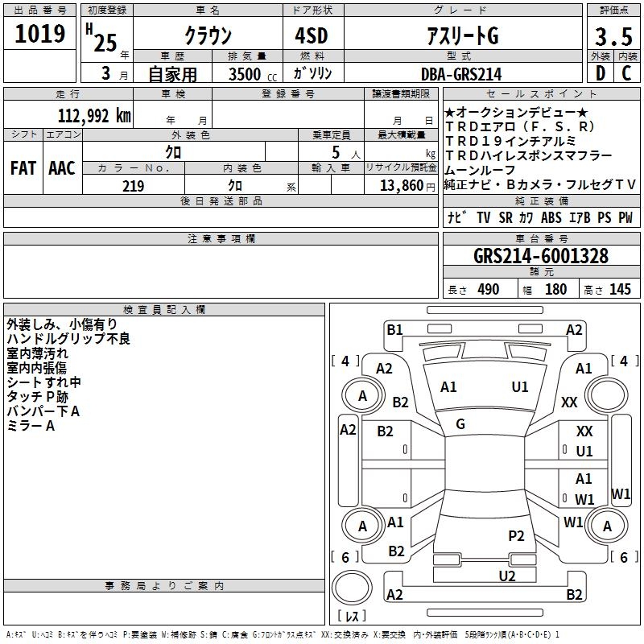The width and height of the screenshot is (644, 644).
Task: Select the 純正ナビ・Bカメラ line
Action: coord(539,185)
